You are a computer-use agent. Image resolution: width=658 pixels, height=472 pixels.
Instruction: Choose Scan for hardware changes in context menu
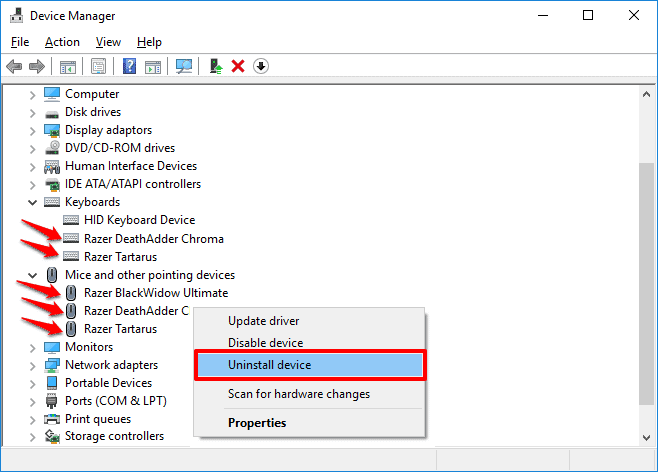pyautogui.click(x=310, y=394)
